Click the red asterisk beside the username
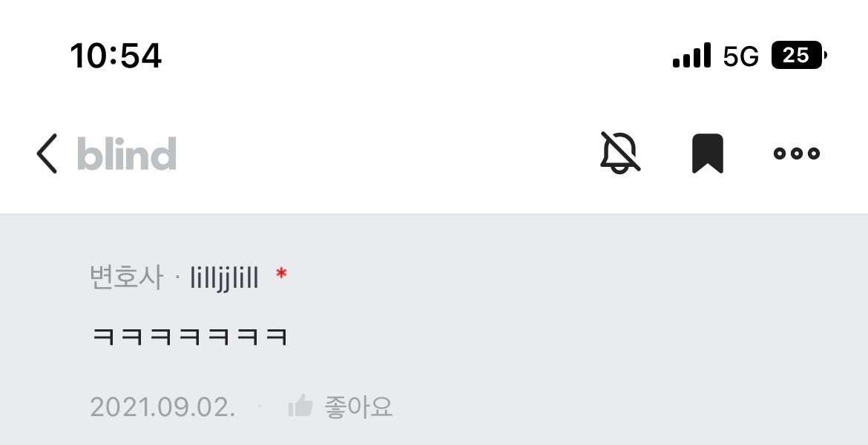The height and width of the screenshot is (445, 868). coord(281,274)
